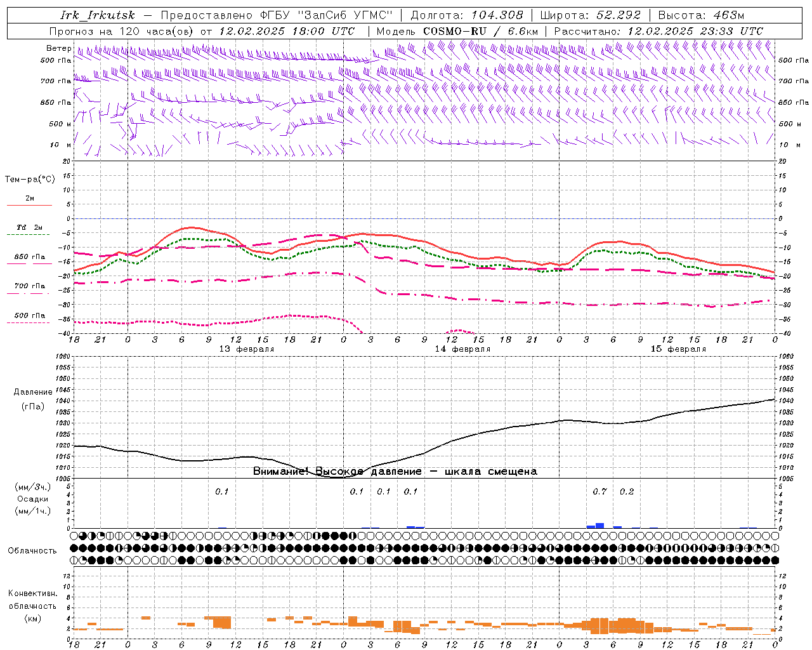
Task: Click the Осадки panel label
Action: [33, 499]
